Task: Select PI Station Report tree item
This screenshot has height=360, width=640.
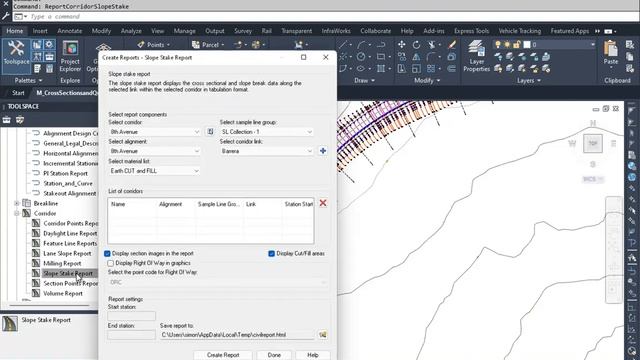Action: click(x=65, y=173)
